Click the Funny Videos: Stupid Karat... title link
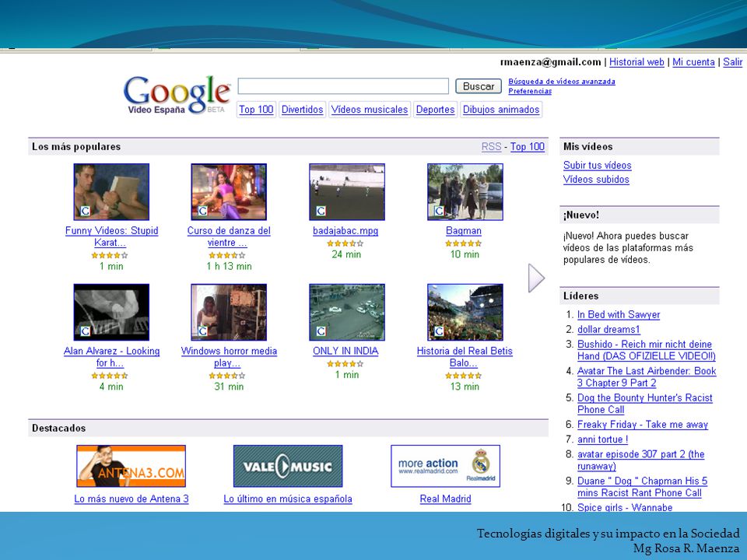This screenshot has width=747, height=560. tap(111, 236)
